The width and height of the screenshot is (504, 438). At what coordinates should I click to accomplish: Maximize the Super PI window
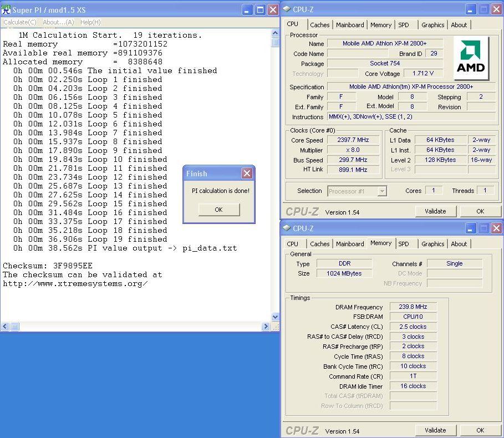point(260,9)
